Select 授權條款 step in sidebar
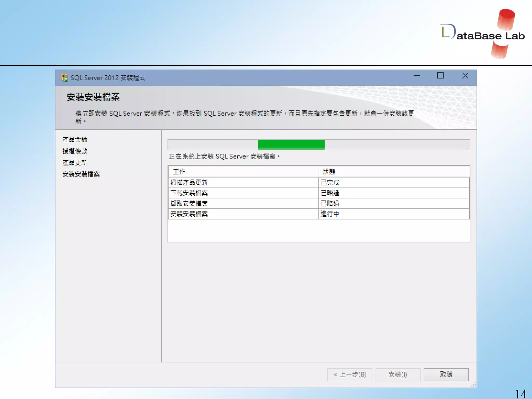The height and width of the screenshot is (399, 532). point(75,151)
